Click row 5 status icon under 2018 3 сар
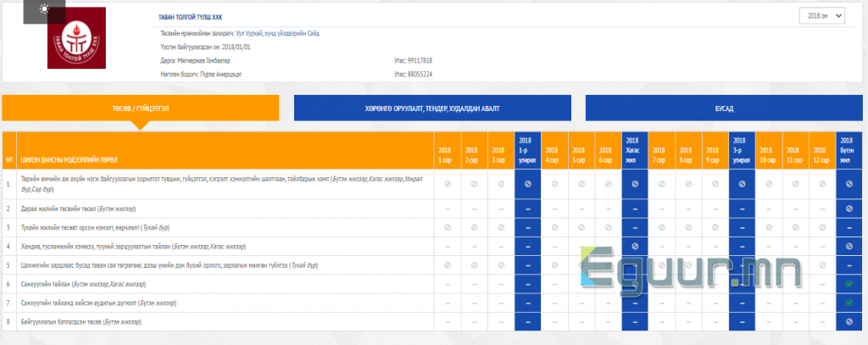The height and width of the screenshot is (345, 868). (x=499, y=264)
